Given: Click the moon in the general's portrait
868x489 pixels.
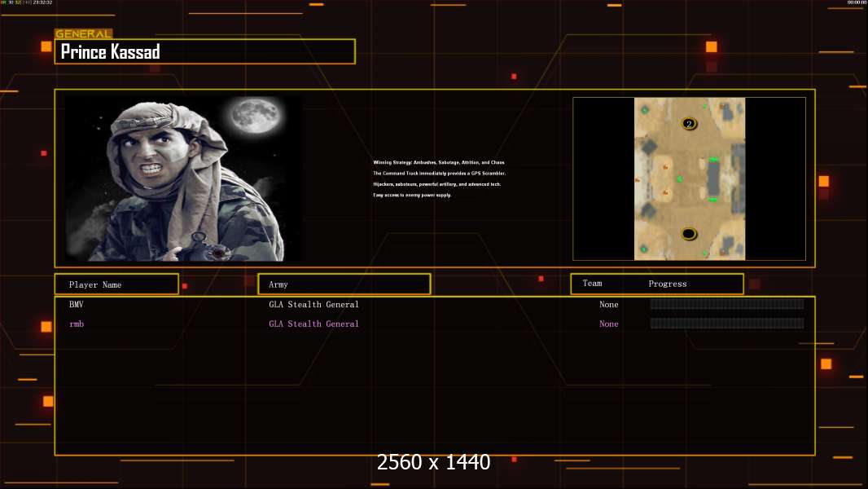Looking at the screenshot, I should pos(255,116).
